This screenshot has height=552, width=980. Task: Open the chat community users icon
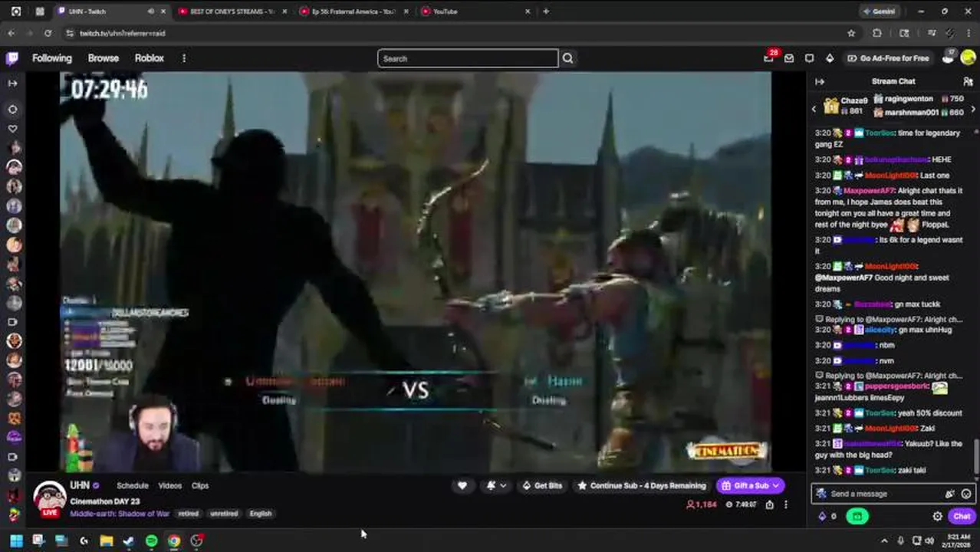pyautogui.click(x=968, y=81)
